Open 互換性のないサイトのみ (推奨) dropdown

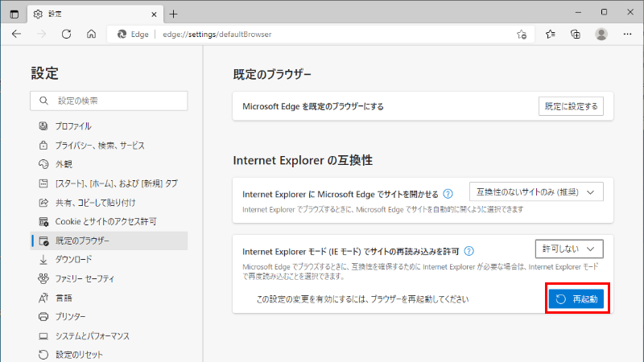point(536,191)
